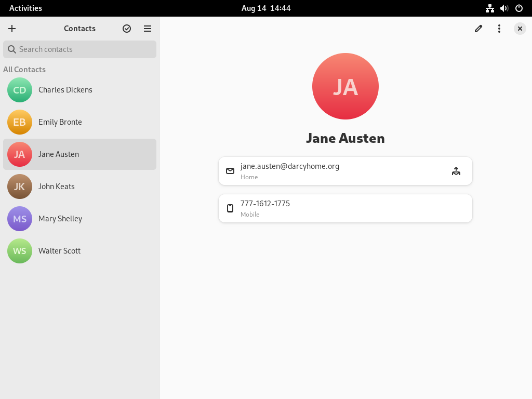Close the Contacts window

pyautogui.click(x=520, y=29)
